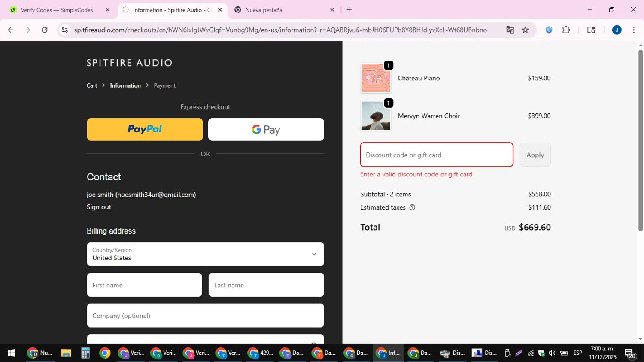Image resolution: width=644 pixels, height=362 pixels.
Task: Click the Cart breadcrumb link
Action: click(x=92, y=85)
